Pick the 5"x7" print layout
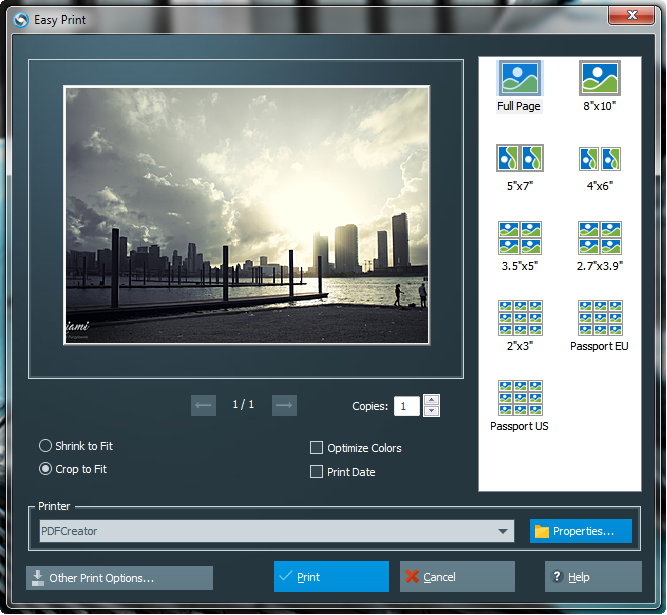Image resolution: width=667 pixels, height=615 pixels. pos(519,158)
